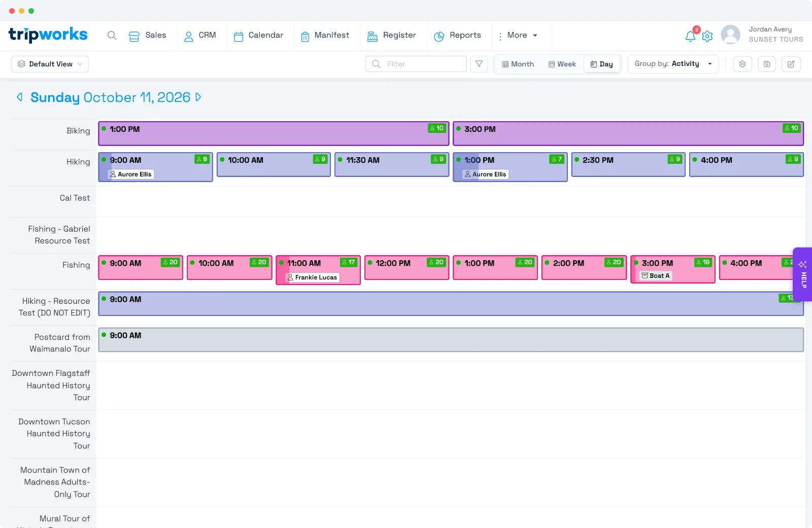
Task: Open the Reports menu
Action: tap(457, 36)
